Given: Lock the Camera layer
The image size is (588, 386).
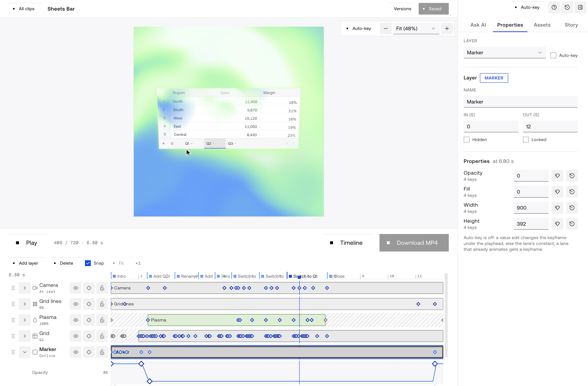Looking at the screenshot, I should 102,288.
